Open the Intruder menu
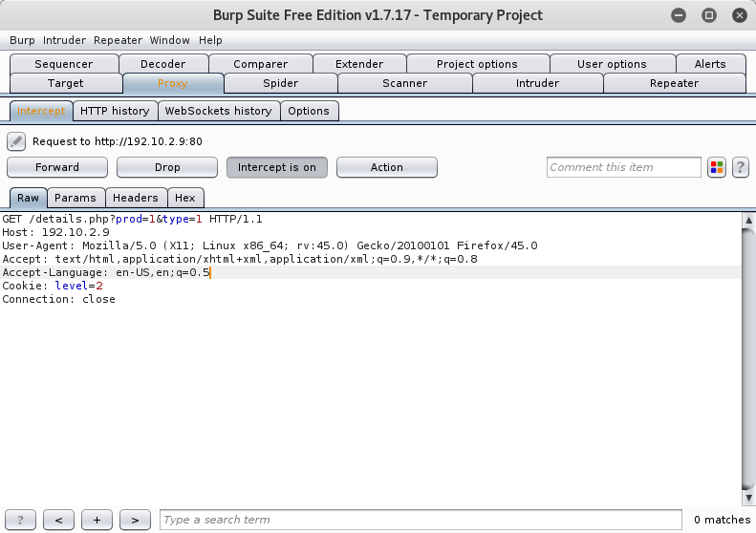This screenshot has height=533, width=756. pyautogui.click(x=64, y=40)
